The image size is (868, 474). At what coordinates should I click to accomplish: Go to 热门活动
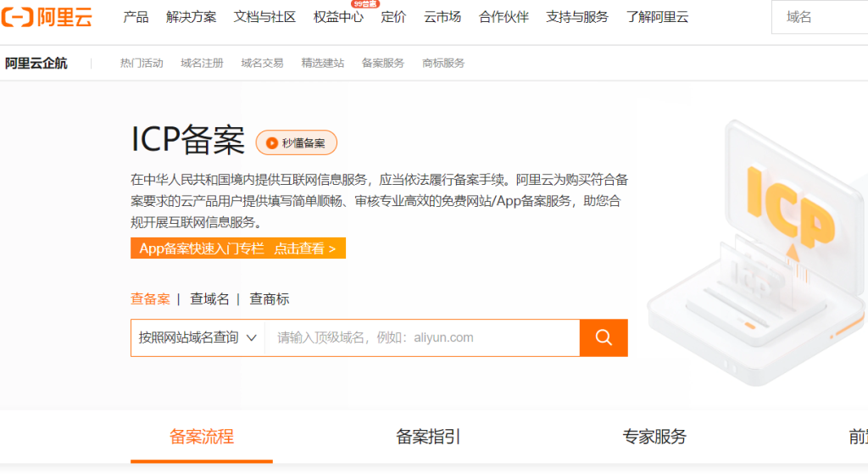(x=142, y=63)
